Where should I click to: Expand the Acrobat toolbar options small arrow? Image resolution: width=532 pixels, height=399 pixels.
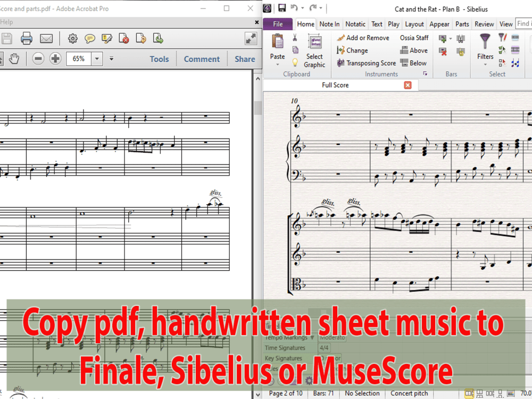(x=111, y=59)
